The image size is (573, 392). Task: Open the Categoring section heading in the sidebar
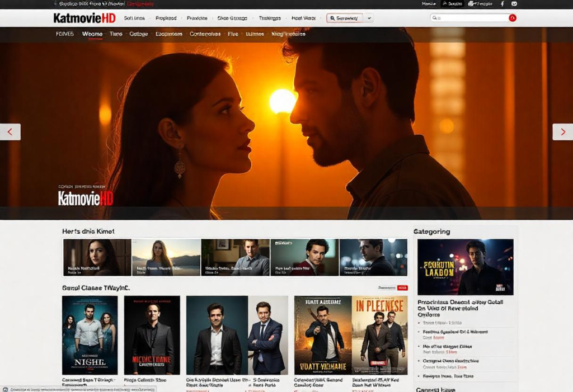coord(432,231)
